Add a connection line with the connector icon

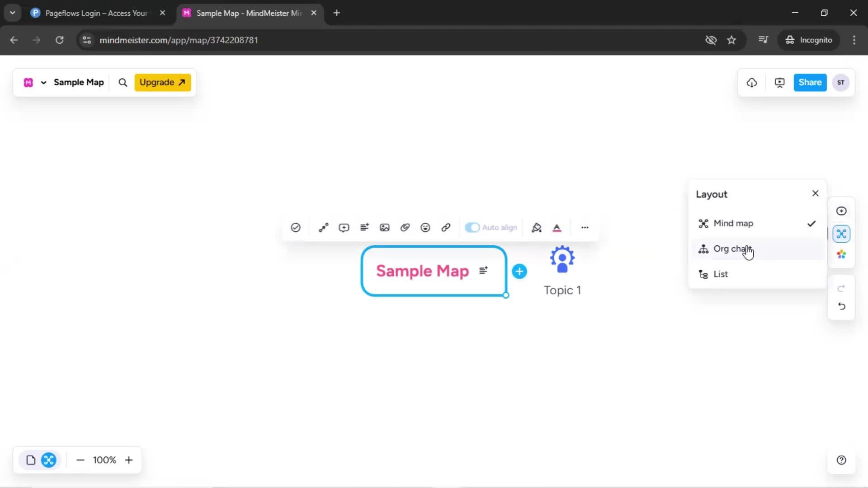coord(323,228)
